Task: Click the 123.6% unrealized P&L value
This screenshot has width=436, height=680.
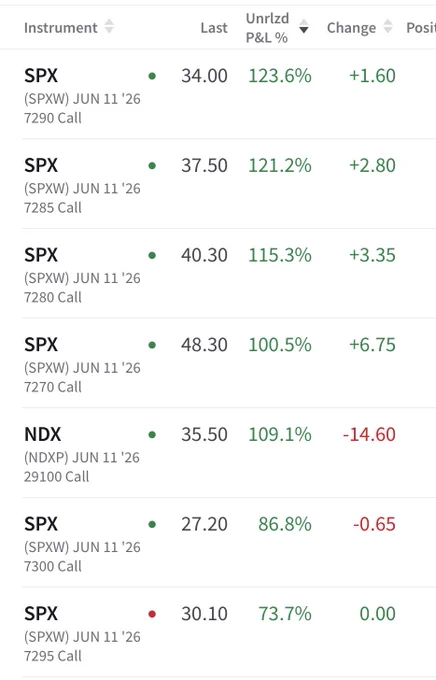Action: click(x=280, y=76)
